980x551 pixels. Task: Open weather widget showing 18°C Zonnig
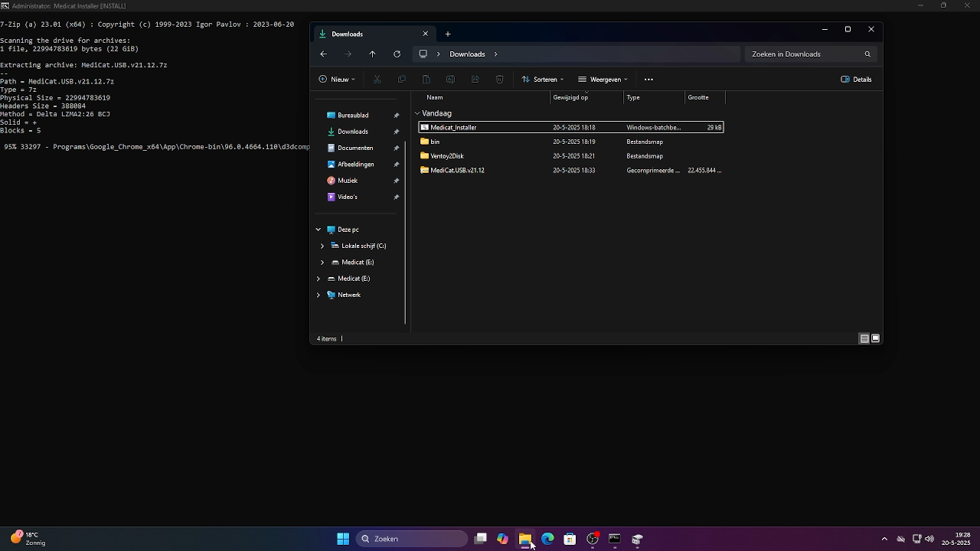28,539
